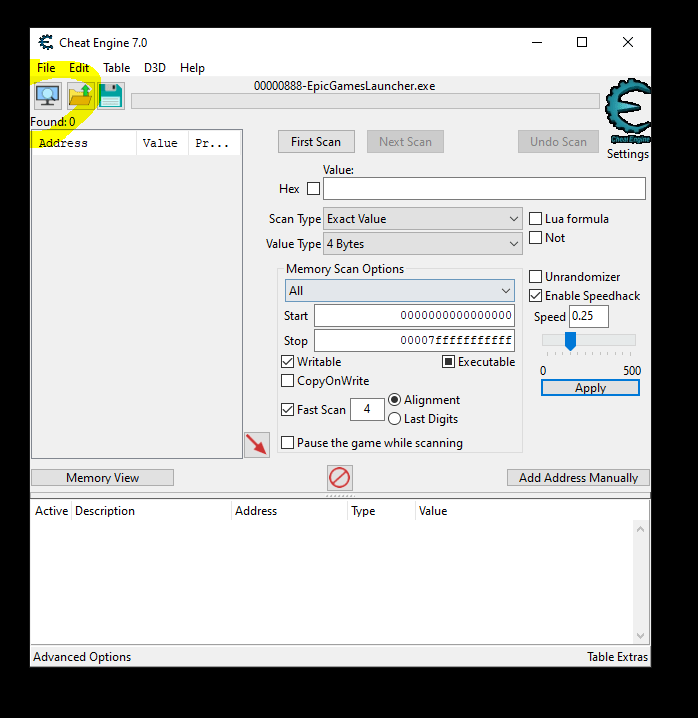Click the Value input field
This screenshot has width=698, height=718.
pos(484,189)
